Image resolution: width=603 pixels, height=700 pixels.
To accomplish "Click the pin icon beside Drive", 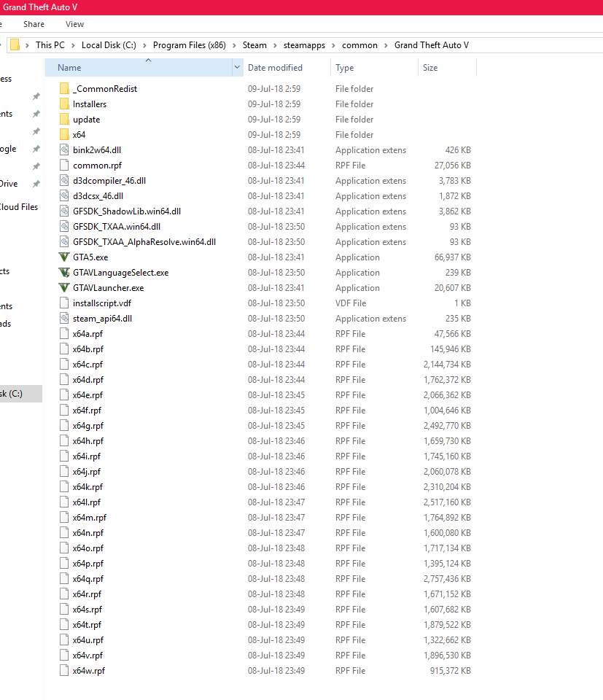I will tap(36, 184).
